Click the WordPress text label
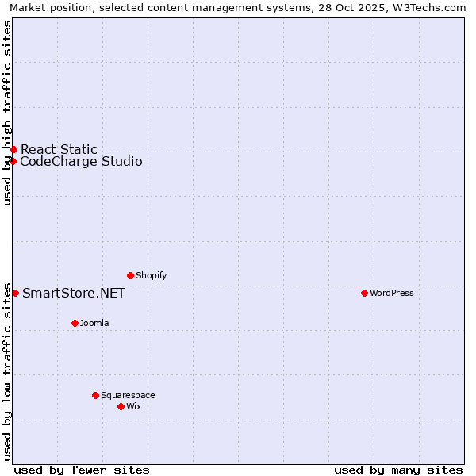The height and width of the screenshot is (476, 476). point(391,294)
